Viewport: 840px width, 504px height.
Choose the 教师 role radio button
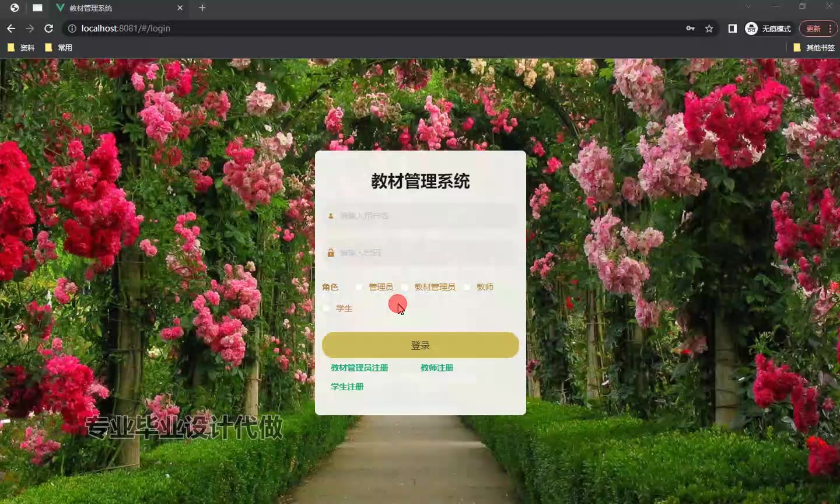(x=467, y=287)
